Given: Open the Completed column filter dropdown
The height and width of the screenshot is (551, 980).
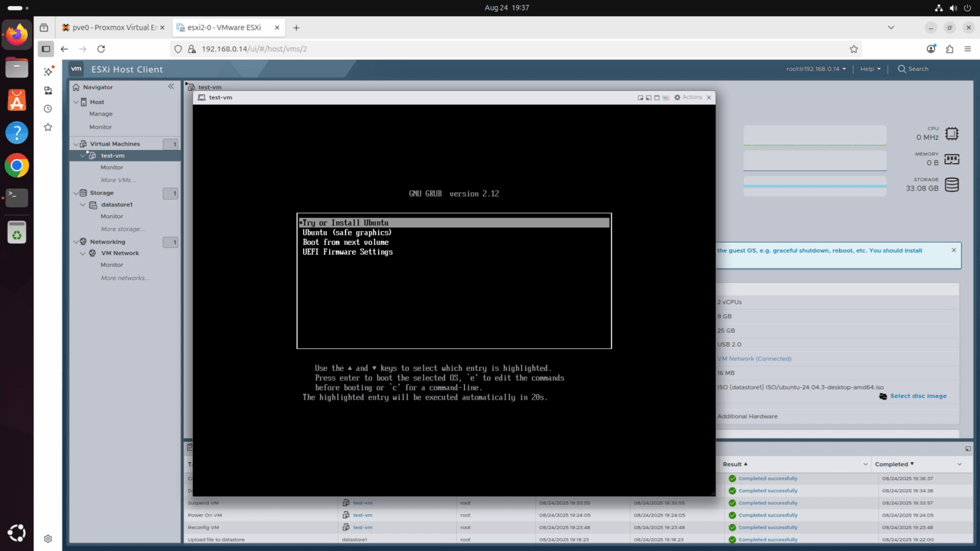Looking at the screenshot, I should [x=959, y=465].
